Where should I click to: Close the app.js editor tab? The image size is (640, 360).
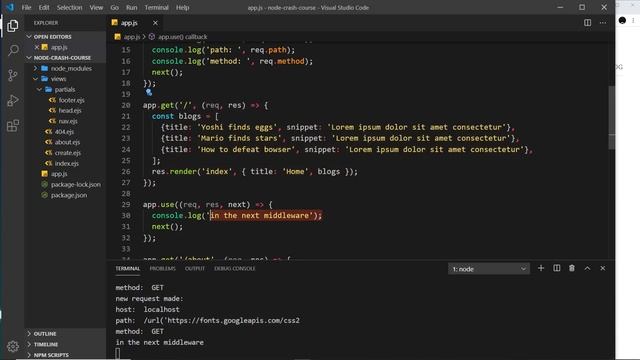(x=155, y=23)
